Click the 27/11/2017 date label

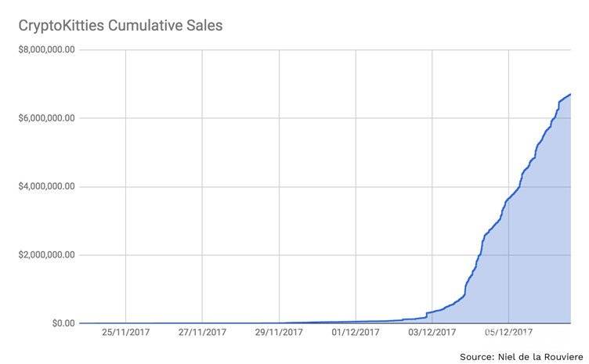202,332
